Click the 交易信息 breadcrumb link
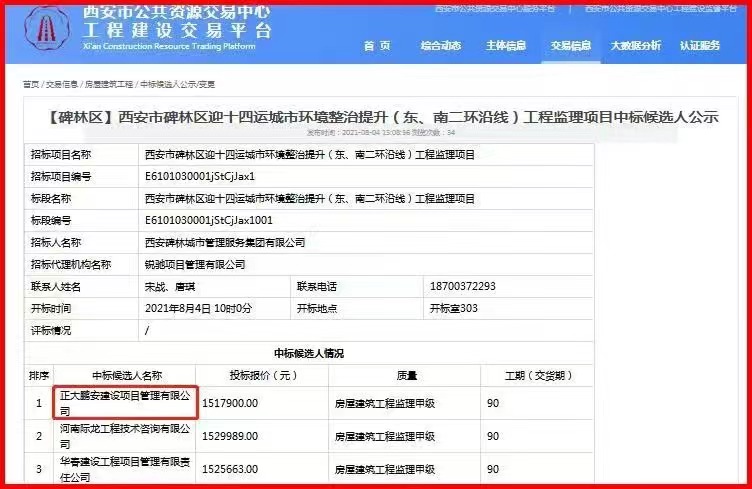 tap(61, 85)
